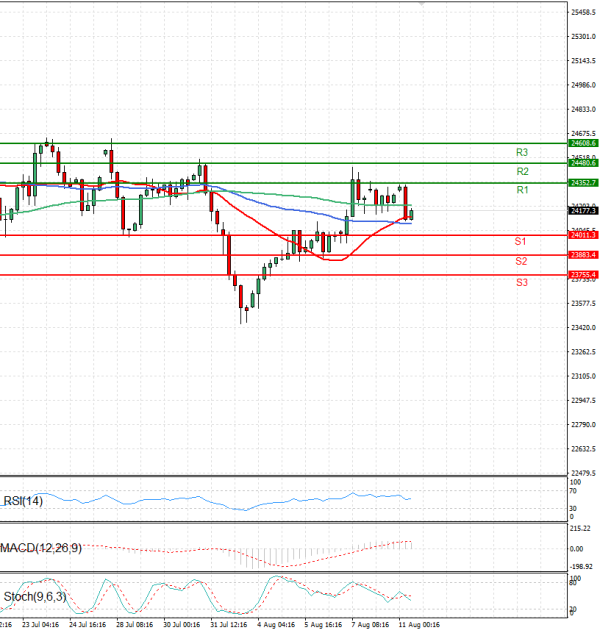Click the 24608.6 resistance price tag
600x633 pixels.
click(583, 144)
